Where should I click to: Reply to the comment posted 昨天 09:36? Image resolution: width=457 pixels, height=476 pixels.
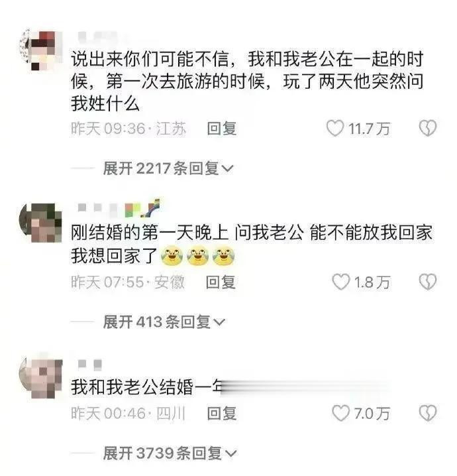click(x=222, y=129)
